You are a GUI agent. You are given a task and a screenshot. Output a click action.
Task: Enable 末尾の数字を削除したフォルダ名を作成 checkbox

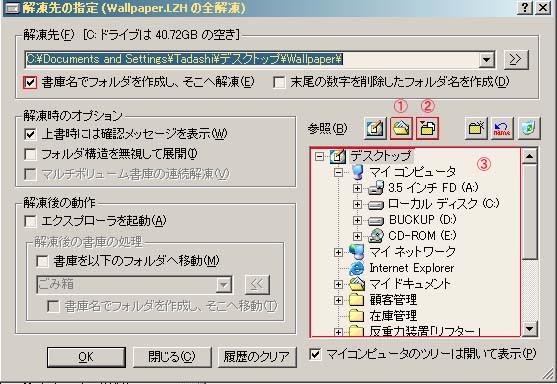coord(279,82)
